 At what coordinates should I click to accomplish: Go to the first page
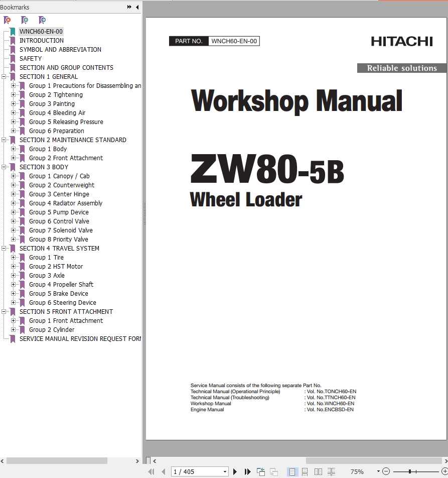coord(152,471)
